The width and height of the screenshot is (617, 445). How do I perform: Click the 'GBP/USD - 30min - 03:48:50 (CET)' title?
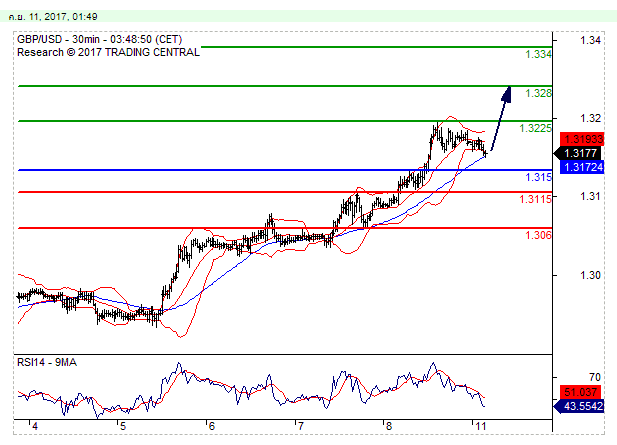click(100, 39)
